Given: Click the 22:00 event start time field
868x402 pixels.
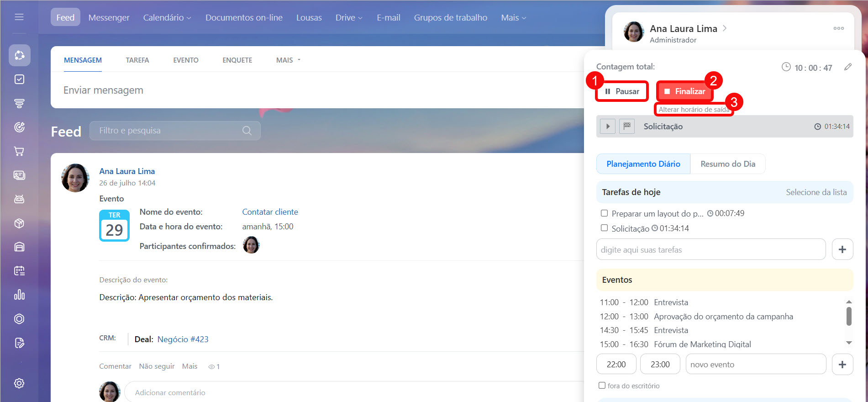Looking at the screenshot, I should (616, 365).
